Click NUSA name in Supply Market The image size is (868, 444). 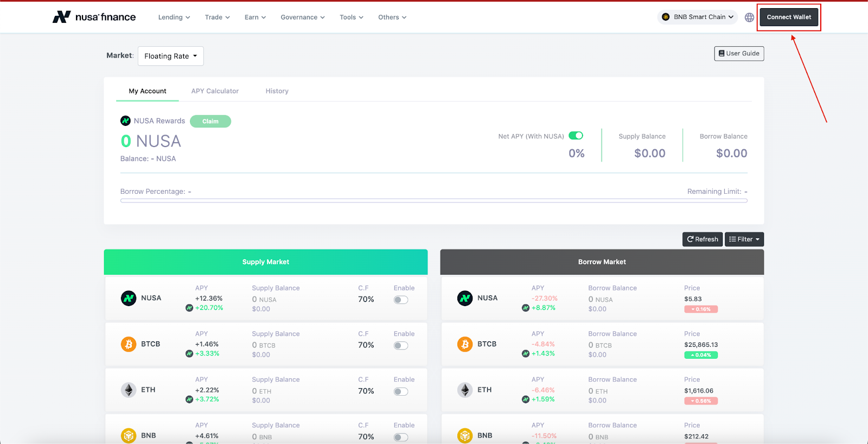[x=151, y=298]
